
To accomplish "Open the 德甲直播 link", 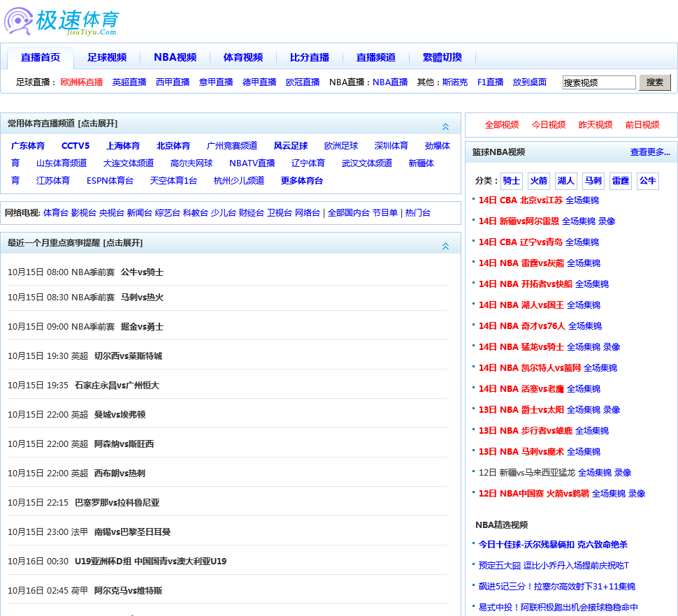I will [259, 82].
